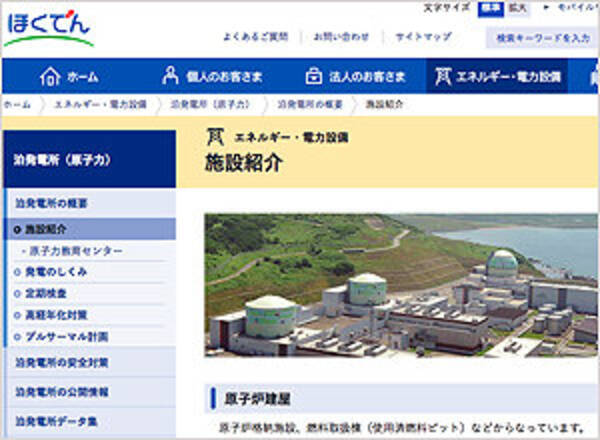Viewport: 600px width, 440px height.
Task: Click the person icon for 個人のお客さま
Action: (170, 75)
